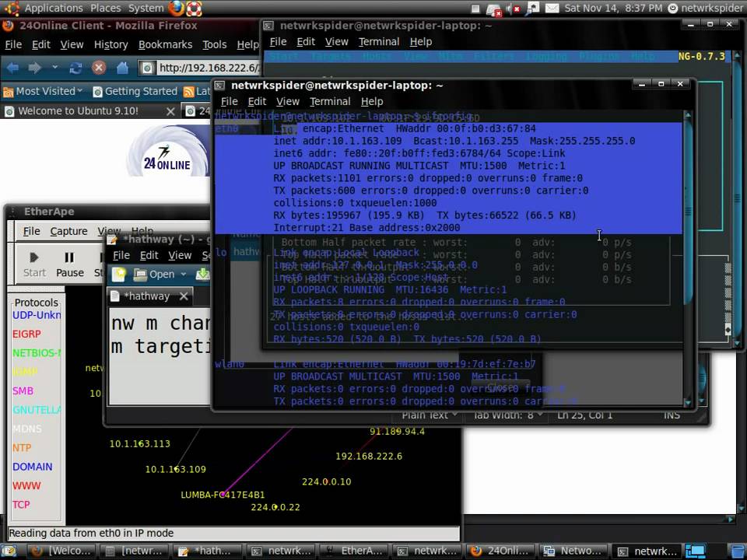Open gedit Tab Width dropdown in status bar
The image size is (747, 560).
[507, 415]
